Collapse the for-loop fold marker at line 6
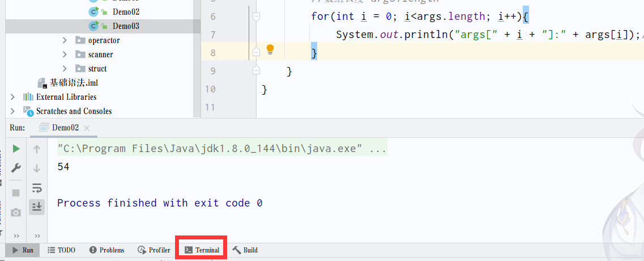This screenshot has width=644, height=261. click(256, 17)
